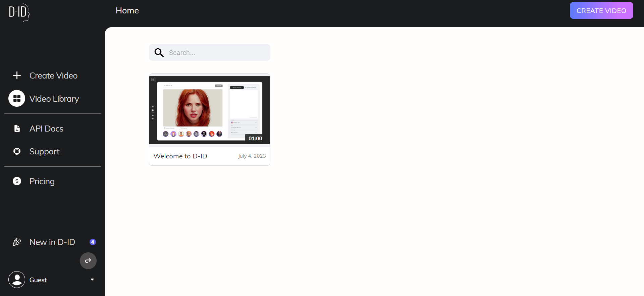Viewport: 644px width, 296px height.
Task: Click the Welcome to D-ID title
Action: (180, 156)
